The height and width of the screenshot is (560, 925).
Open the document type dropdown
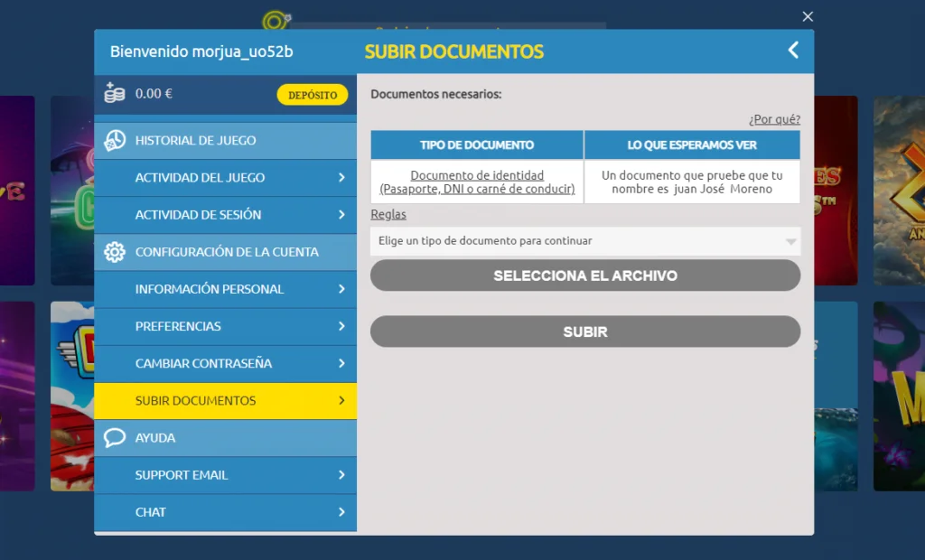point(584,241)
